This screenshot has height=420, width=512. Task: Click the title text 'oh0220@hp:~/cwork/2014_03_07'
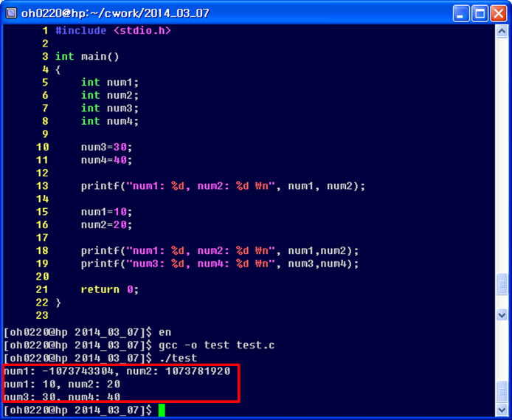115,13
